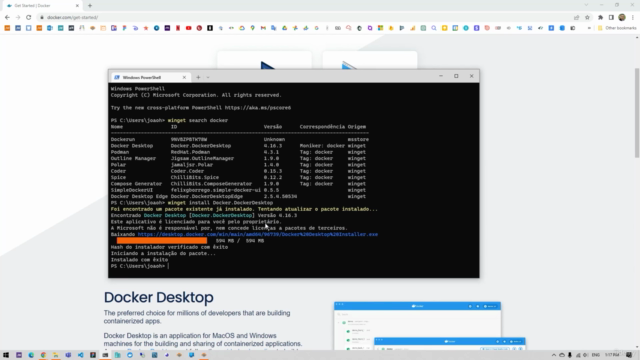Go back using browser back arrow
This screenshot has height=360, width=640.
[x=7, y=18]
